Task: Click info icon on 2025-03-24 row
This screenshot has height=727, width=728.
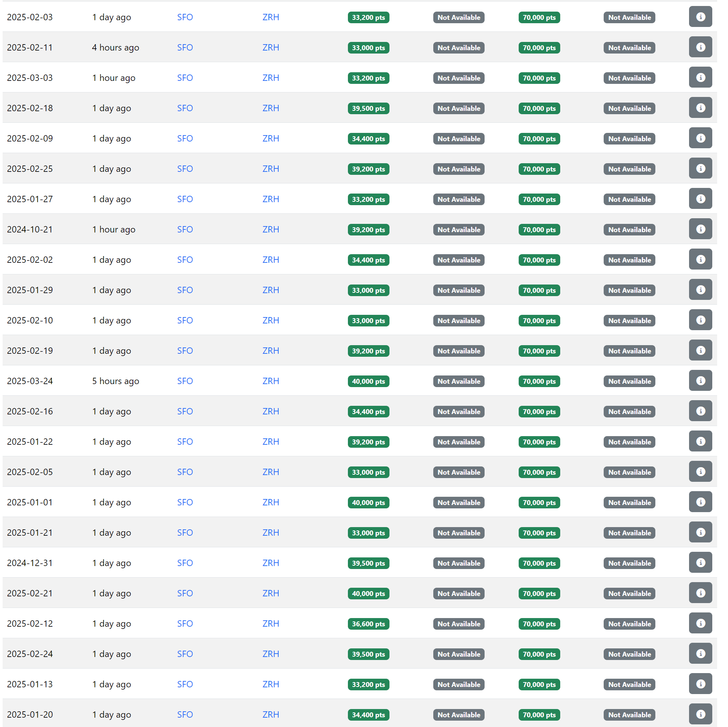Action: 700,380
